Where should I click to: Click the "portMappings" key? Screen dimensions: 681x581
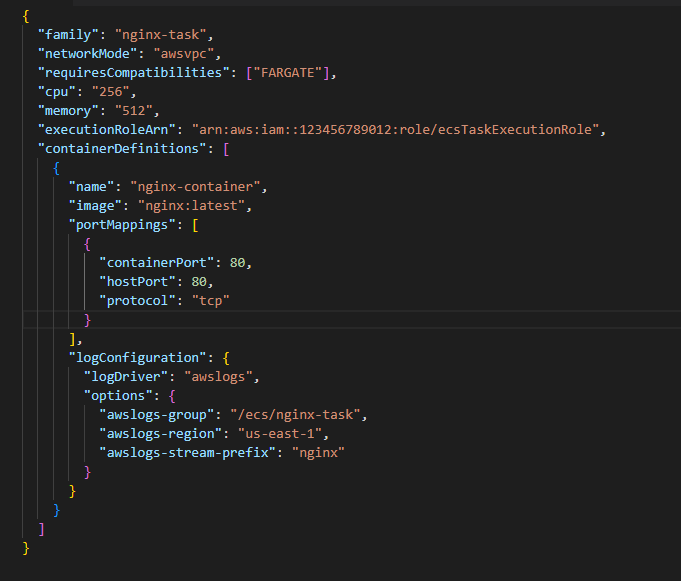(122, 225)
